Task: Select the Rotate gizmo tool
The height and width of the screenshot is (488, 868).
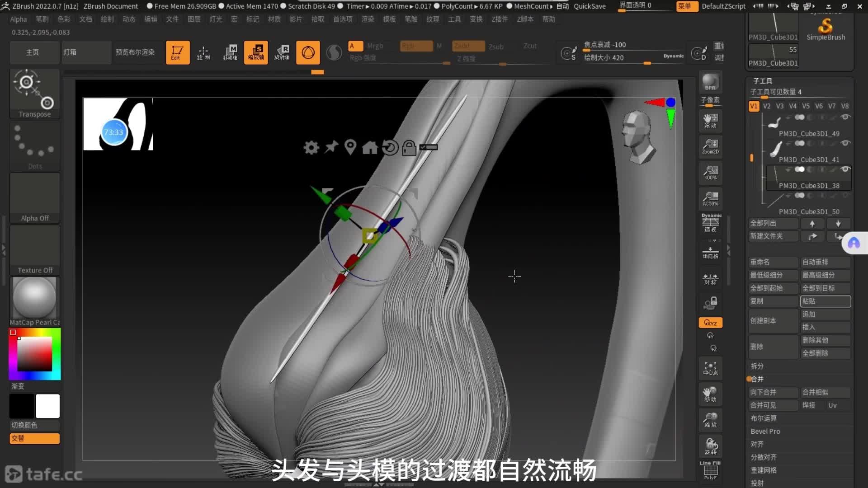Action: point(282,52)
